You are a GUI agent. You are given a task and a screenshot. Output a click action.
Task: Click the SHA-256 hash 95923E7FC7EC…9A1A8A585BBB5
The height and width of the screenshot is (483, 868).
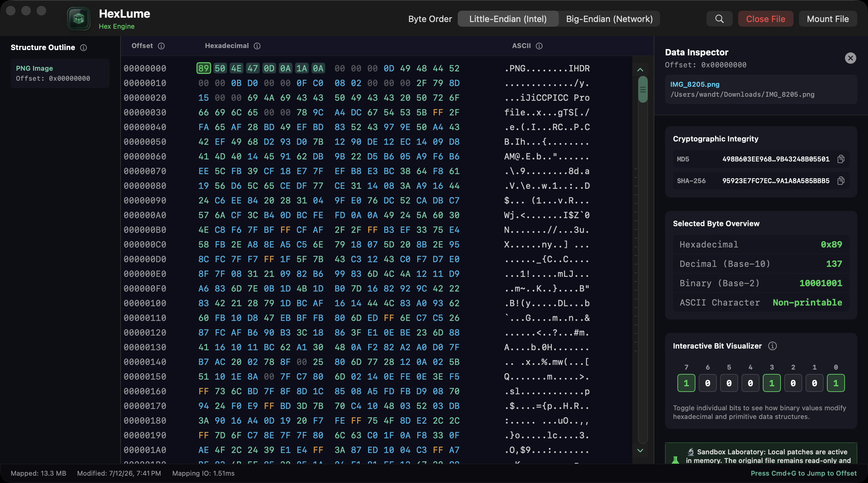point(776,181)
